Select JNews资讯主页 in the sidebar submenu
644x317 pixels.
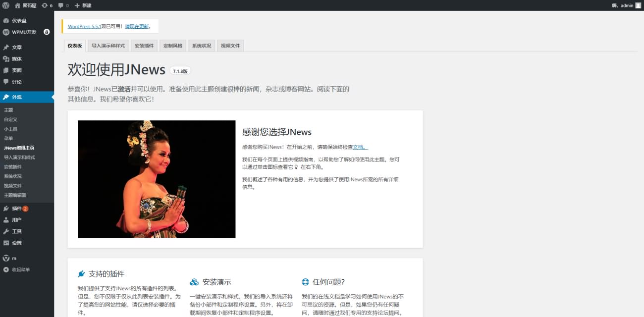[19, 148]
